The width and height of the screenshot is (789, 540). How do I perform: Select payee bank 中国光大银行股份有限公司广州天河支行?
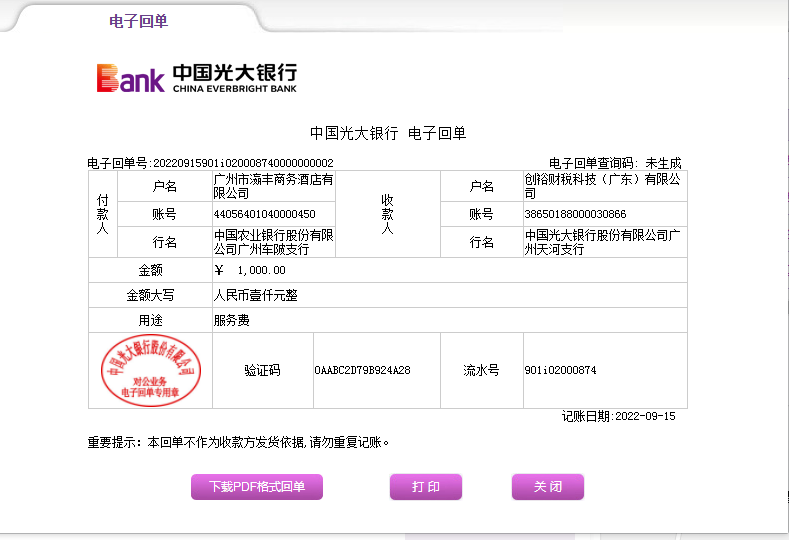pos(602,242)
